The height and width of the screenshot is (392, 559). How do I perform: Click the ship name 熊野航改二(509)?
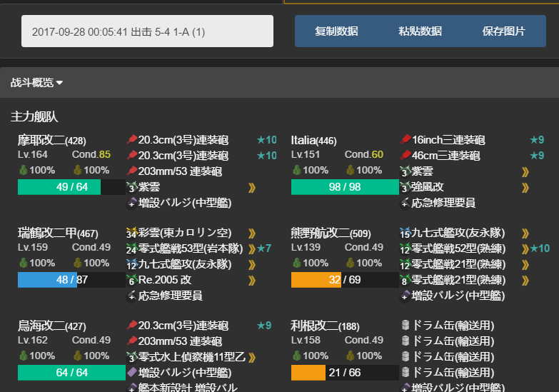[x=331, y=233]
